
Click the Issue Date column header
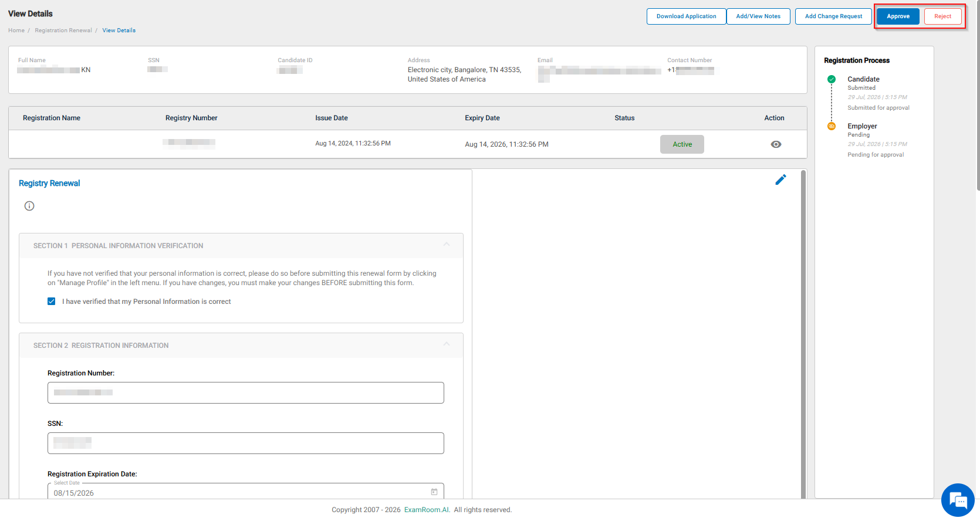[332, 118]
